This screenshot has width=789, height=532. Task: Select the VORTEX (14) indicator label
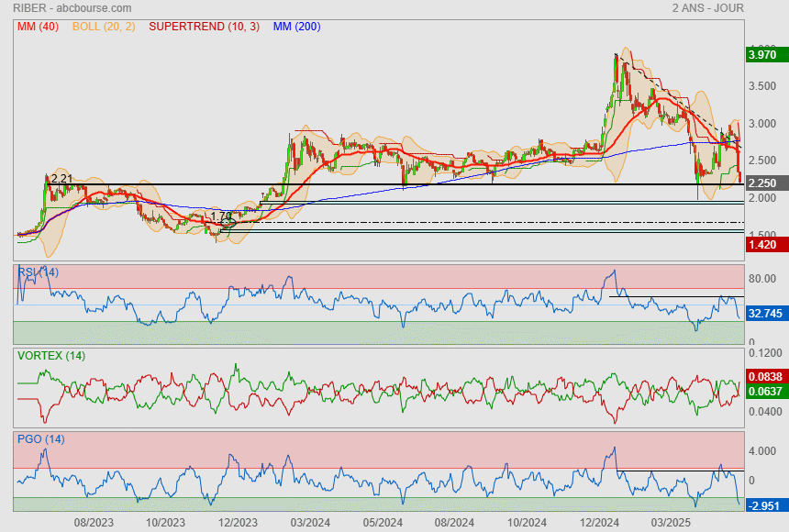pyautogui.click(x=50, y=356)
